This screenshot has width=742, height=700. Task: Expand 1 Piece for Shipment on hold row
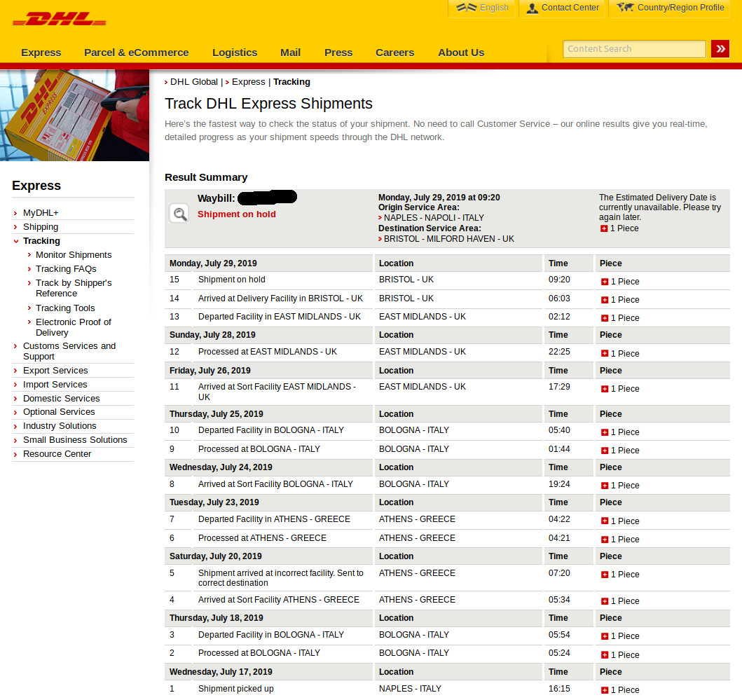(x=604, y=282)
